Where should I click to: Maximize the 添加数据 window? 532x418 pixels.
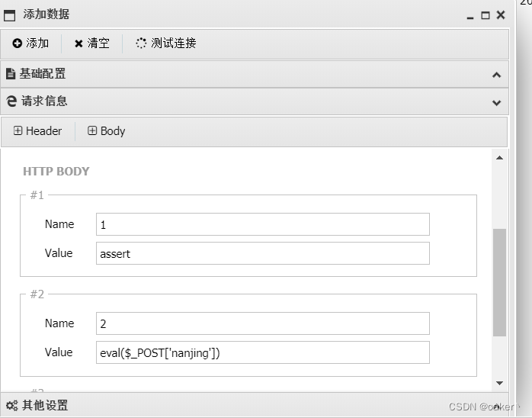coord(486,14)
